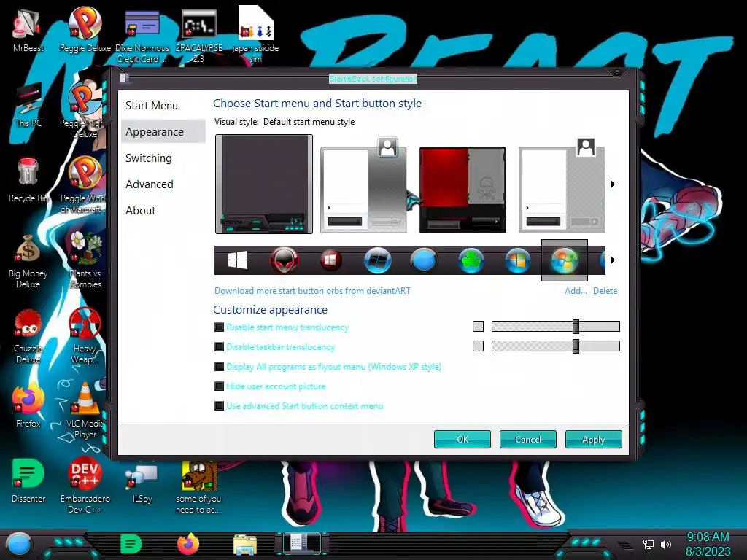This screenshot has width=747, height=560.
Task: Choose the plain blue sphere orb
Action: tap(424, 260)
